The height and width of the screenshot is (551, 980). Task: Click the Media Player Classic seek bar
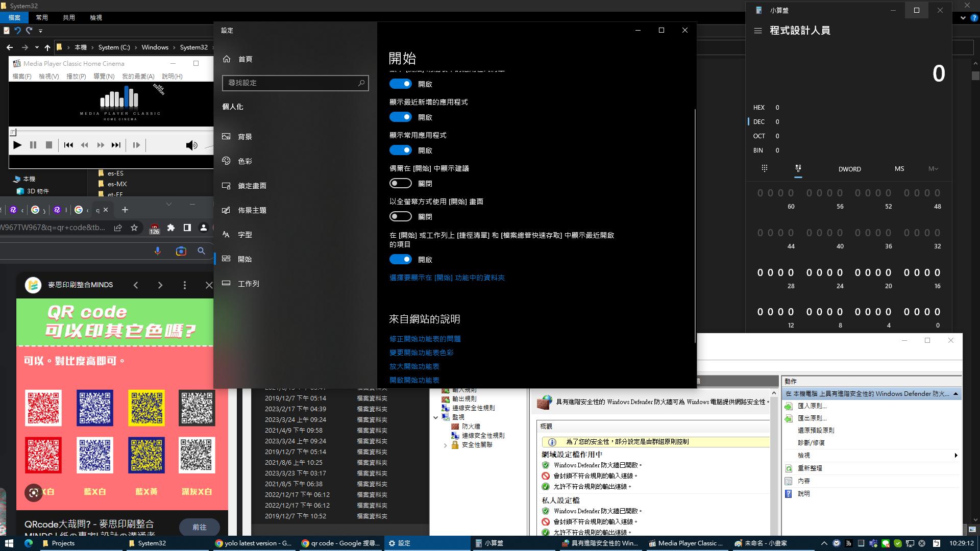pos(111,132)
